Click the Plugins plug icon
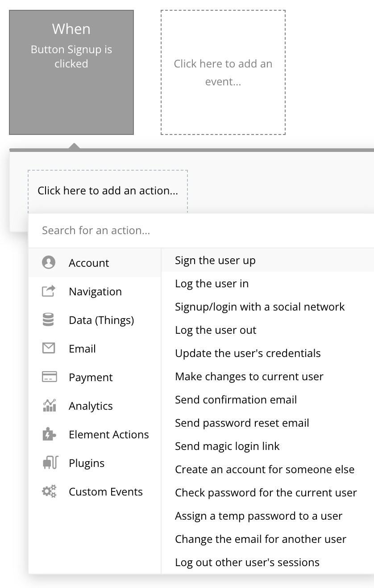Viewport: 374px width, 588px height. 50,462
